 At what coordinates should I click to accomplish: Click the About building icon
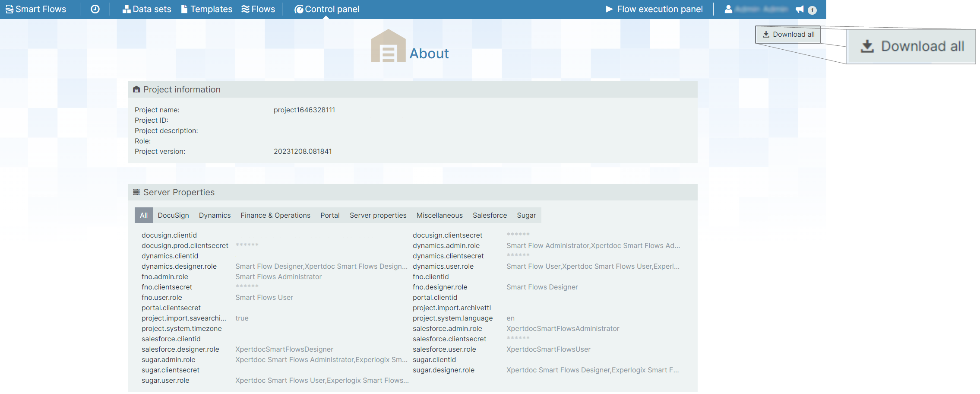pyautogui.click(x=388, y=46)
